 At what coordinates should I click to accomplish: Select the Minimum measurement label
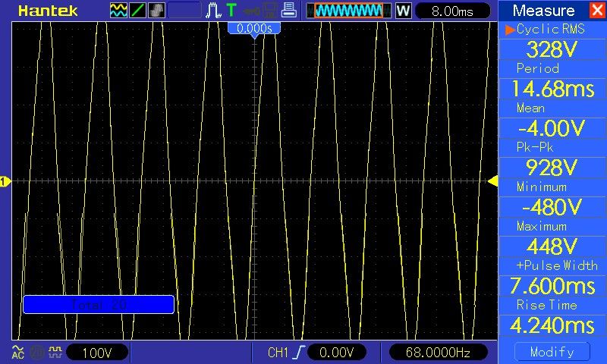(x=542, y=187)
